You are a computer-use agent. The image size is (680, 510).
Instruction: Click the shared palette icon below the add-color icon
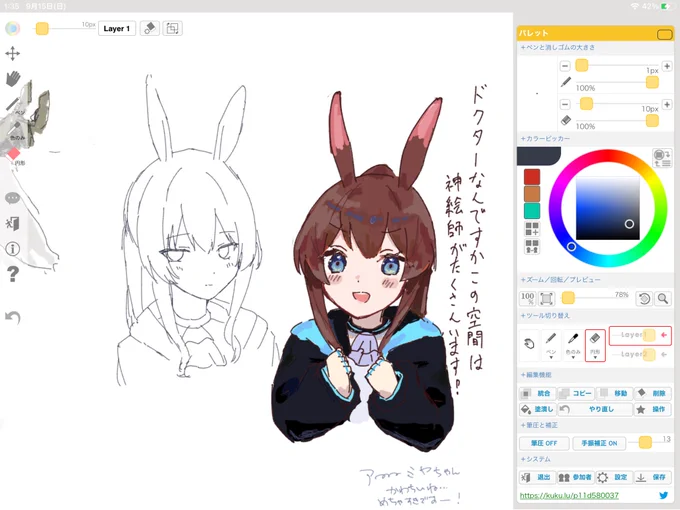coord(532,246)
